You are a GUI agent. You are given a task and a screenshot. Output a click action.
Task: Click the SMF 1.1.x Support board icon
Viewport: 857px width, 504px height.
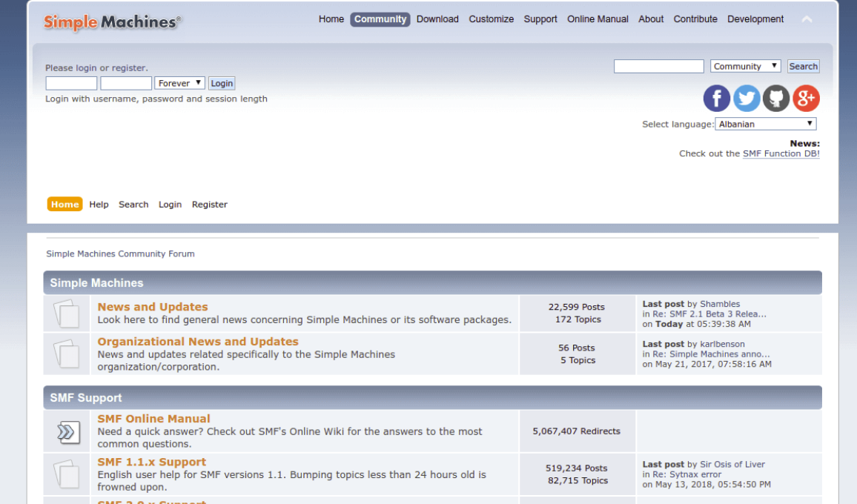tap(67, 474)
